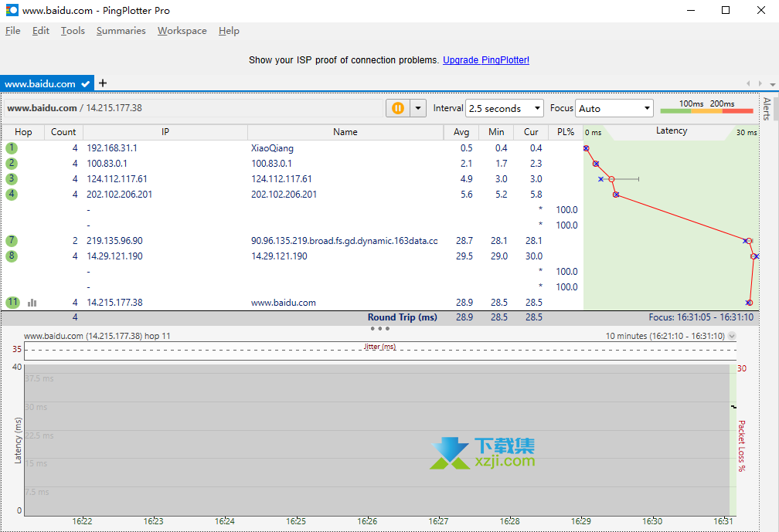Image resolution: width=779 pixels, height=532 pixels.
Task: Select IP cell 202.102.206.201
Action: coord(119,194)
